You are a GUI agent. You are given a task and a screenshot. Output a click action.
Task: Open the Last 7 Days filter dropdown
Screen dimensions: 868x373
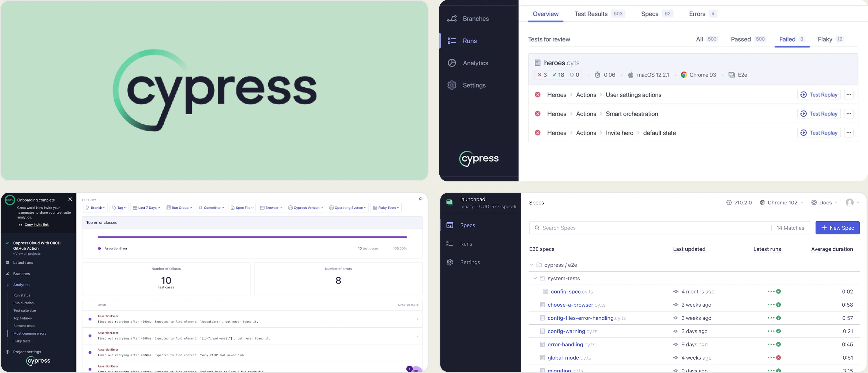click(x=146, y=208)
